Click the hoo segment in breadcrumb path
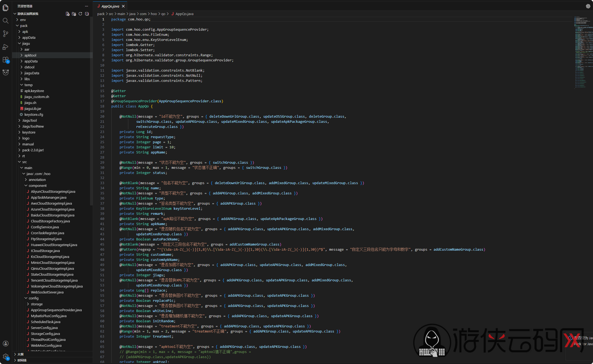 [x=154, y=14]
